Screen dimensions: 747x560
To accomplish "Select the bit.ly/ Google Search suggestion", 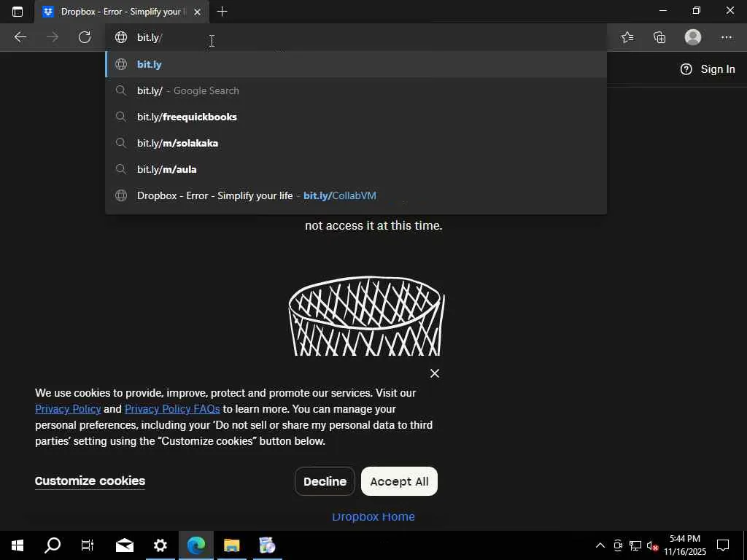I will pyautogui.click(x=356, y=90).
